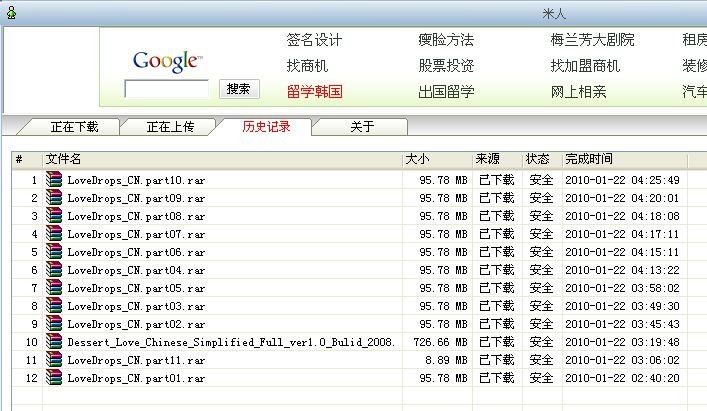Open the 关于 tab
The image size is (707, 411).
(x=361, y=127)
